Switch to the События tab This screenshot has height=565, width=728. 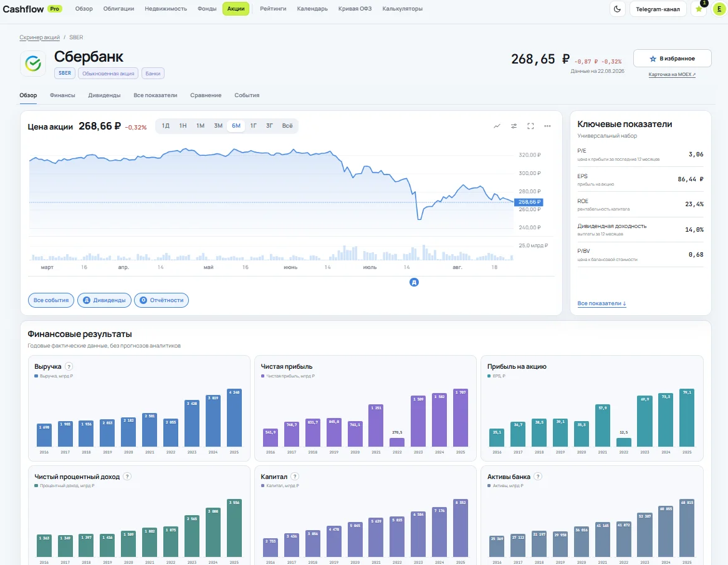pos(247,95)
